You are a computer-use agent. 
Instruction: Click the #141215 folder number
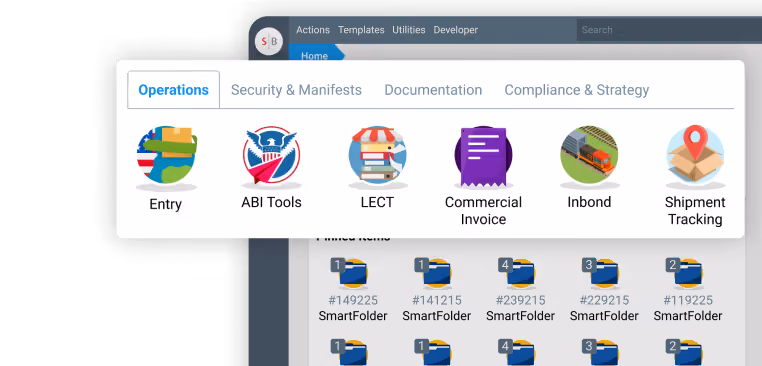tap(436, 300)
